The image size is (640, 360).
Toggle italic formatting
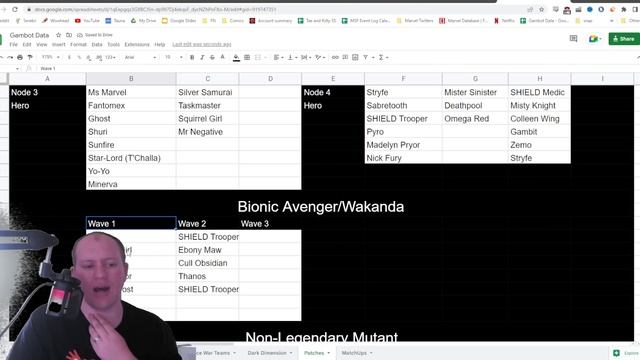pyautogui.click(x=202, y=58)
